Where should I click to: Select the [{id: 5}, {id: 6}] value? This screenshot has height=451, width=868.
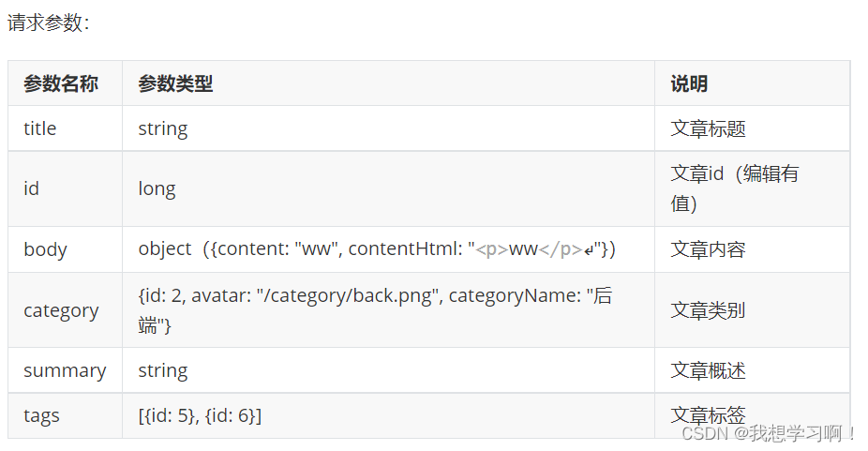[x=200, y=415]
